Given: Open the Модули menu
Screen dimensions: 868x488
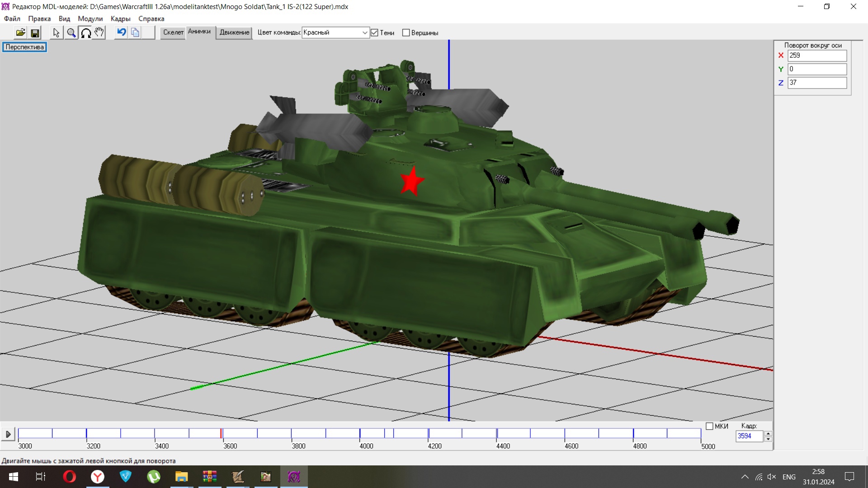Looking at the screenshot, I should point(90,19).
